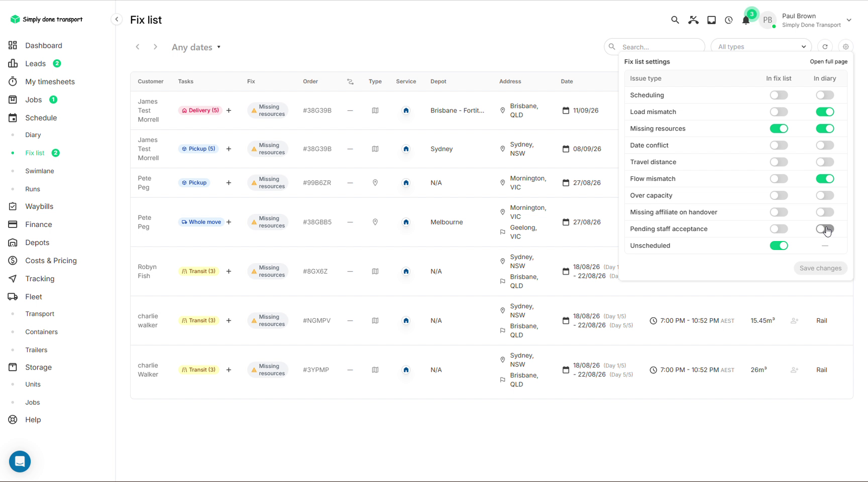Toggle Travel distance in fix list switch
The image size is (868, 482).
pos(779,162)
